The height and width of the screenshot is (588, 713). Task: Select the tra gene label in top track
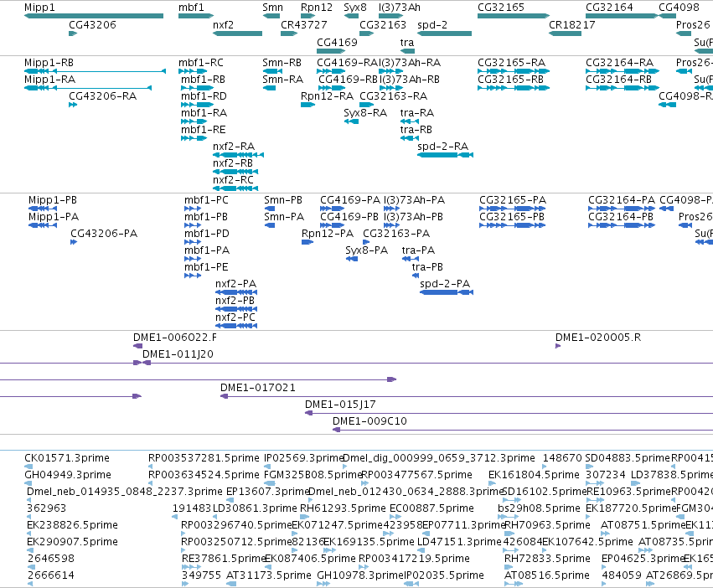[407, 42]
